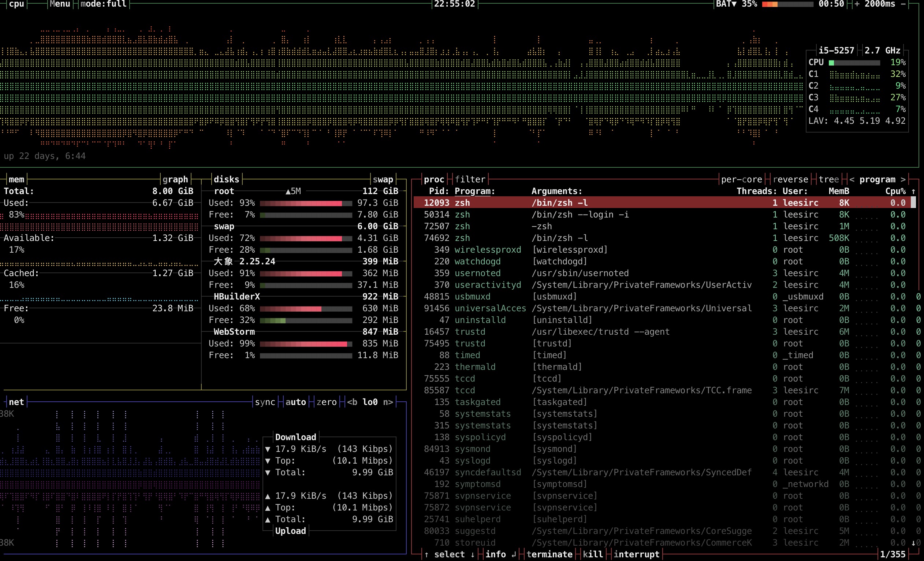924x561 pixels.
Task: Reset net counters with zero
Action: [x=326, y=402]
